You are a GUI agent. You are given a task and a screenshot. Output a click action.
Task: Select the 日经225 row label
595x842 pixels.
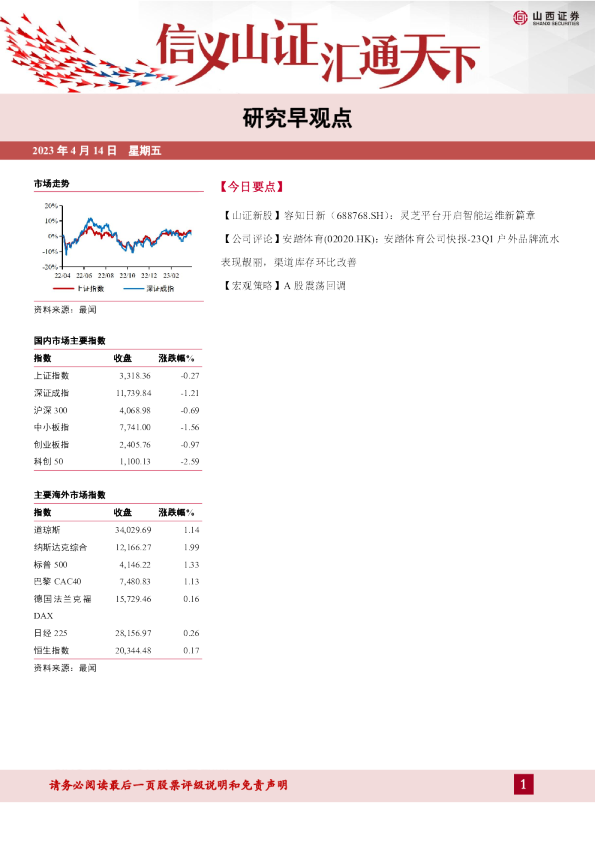coord(50,633)
